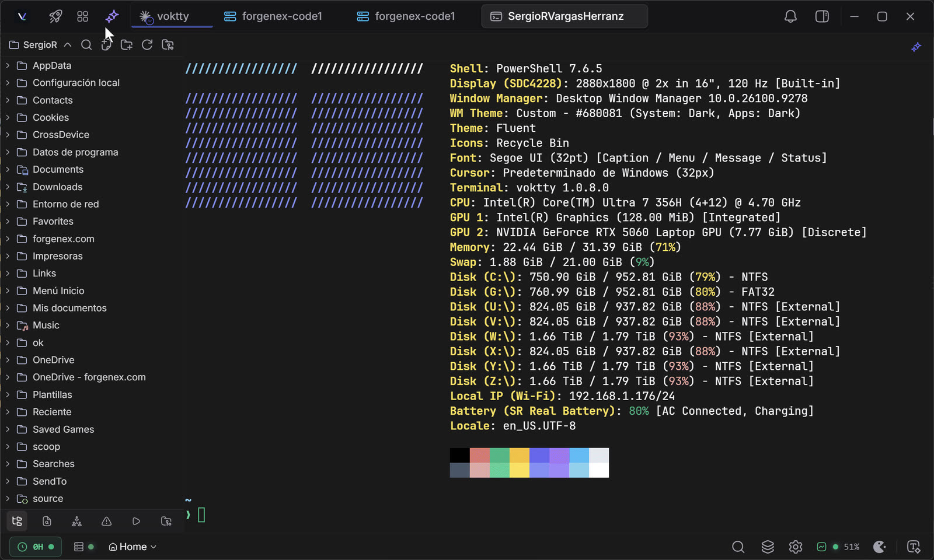Screen dimensions: 934x560
Task: Expand the Documents folder chevron
Action: click(8, 170)
